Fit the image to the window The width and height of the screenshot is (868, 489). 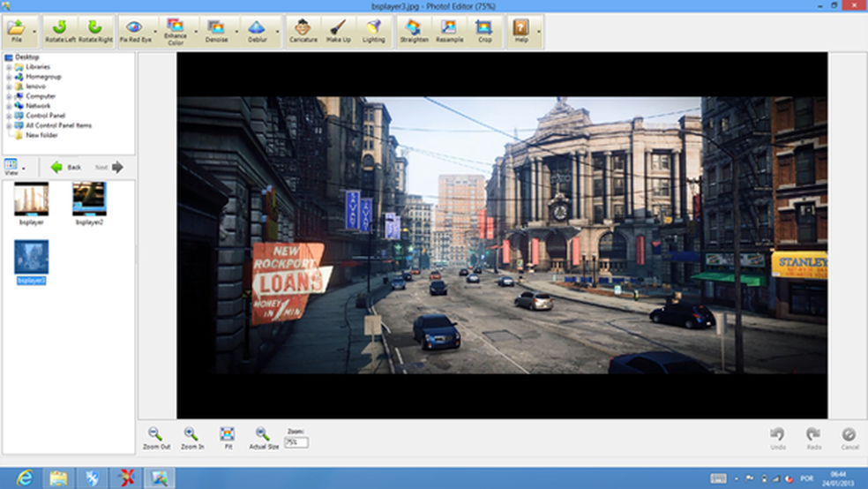(228, 437)
